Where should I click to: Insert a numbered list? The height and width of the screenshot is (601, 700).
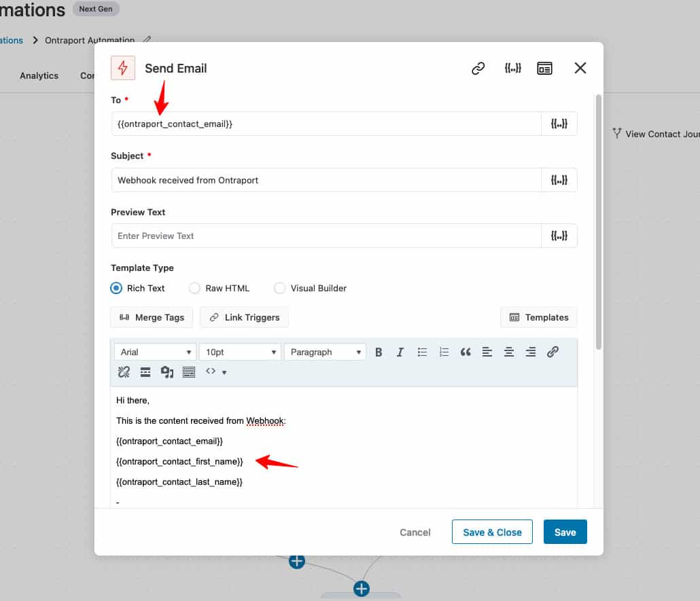coord(444,352)
